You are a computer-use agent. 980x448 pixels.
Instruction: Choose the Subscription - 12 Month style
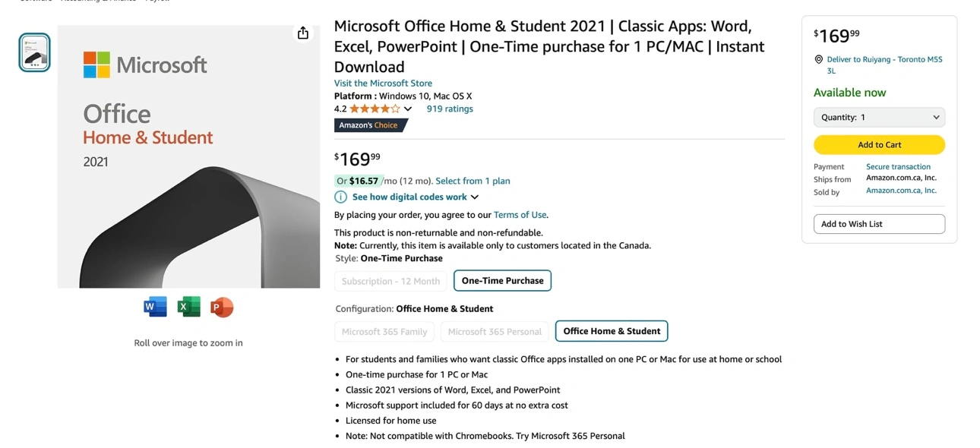tap(390, 281)
